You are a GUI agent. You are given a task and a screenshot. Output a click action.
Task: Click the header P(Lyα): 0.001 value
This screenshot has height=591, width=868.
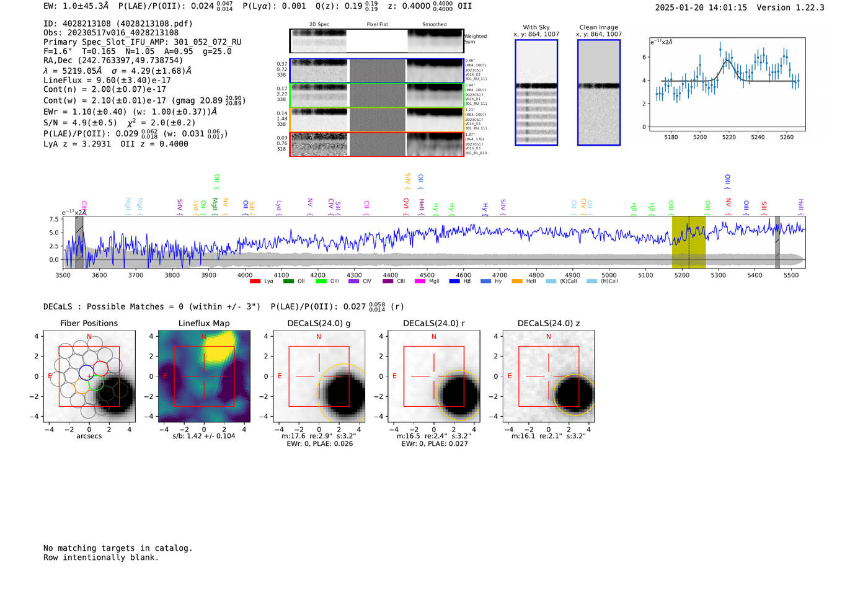(x=274, y=6)
